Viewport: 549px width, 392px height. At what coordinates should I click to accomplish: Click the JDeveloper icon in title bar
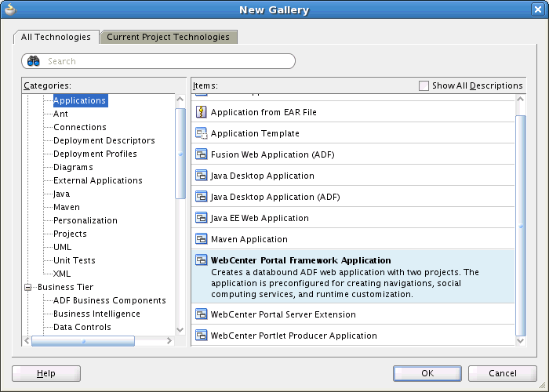pyautogui.click(x=10, y=9)
